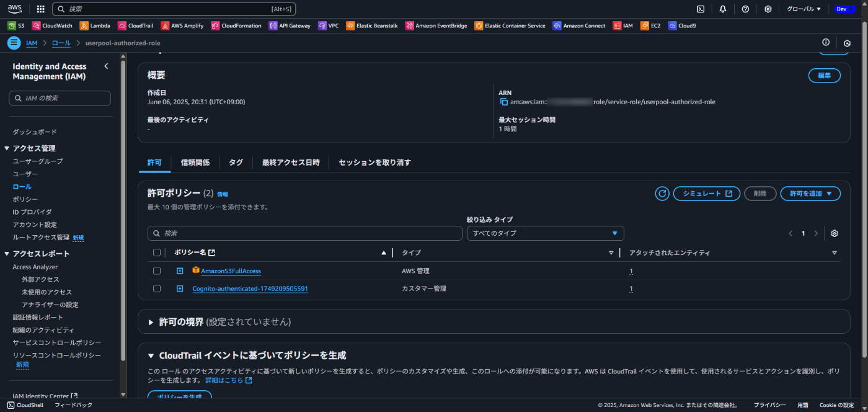
Task: Open グローバル region dropdown
Action: (804, 9)
